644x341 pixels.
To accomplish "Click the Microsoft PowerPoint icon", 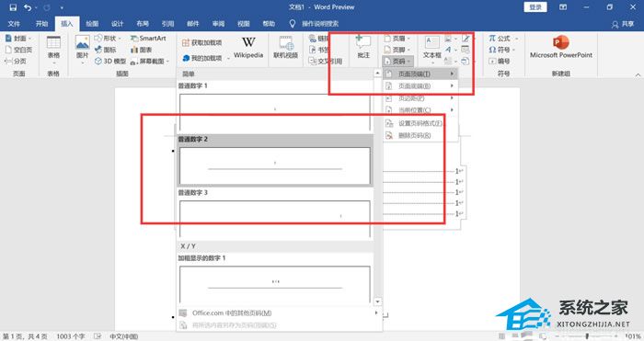I will [561, 47].
